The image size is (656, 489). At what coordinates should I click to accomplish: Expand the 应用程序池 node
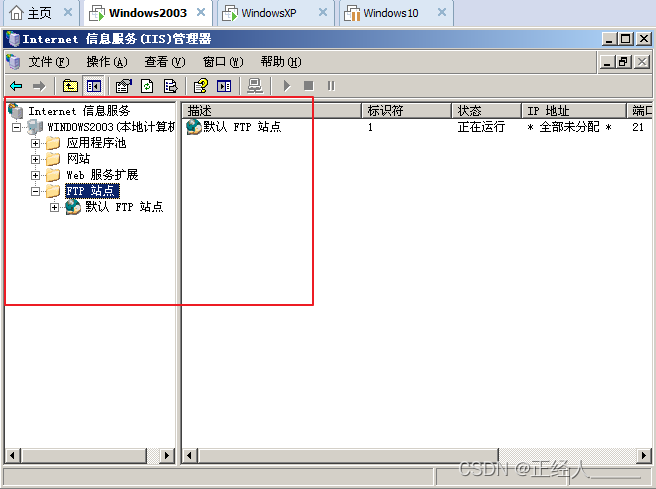(36, 143)
